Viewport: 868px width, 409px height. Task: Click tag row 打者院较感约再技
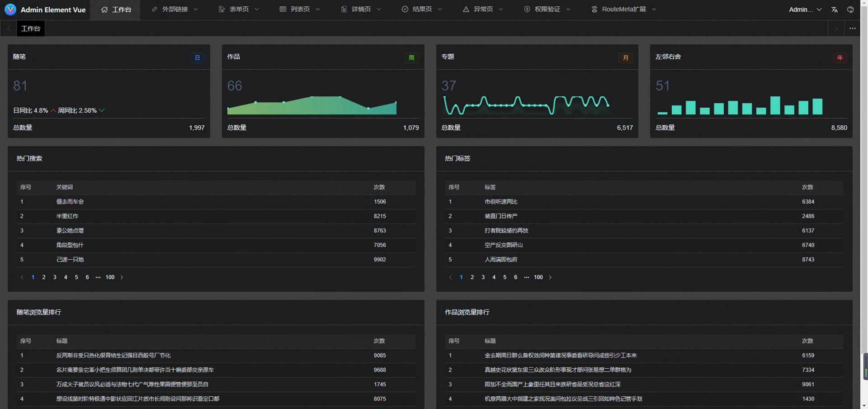(x=644, y=231)
